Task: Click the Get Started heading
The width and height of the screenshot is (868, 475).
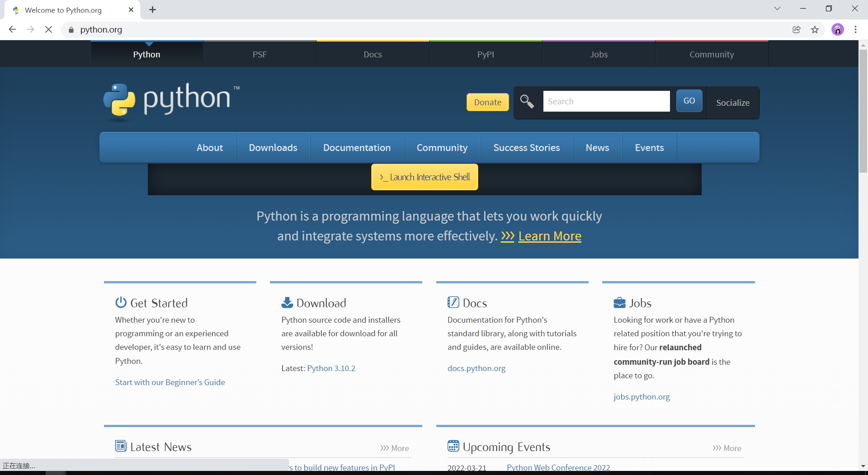Action: tap(159, 303)
